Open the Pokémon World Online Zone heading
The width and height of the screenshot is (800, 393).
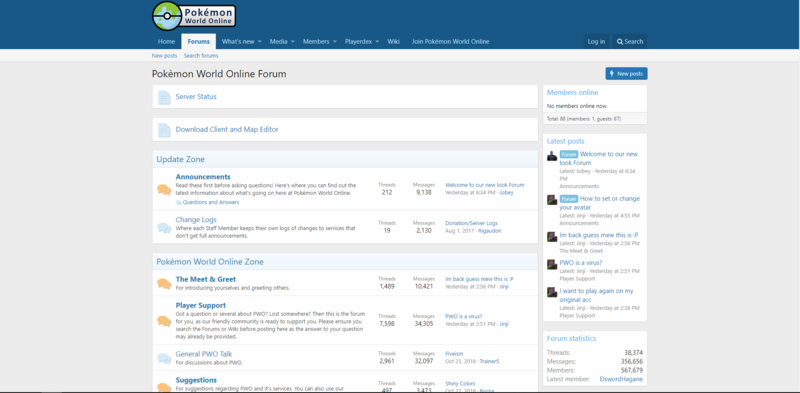[210, 262]
